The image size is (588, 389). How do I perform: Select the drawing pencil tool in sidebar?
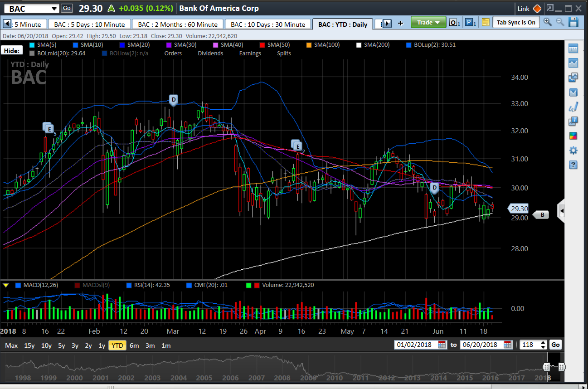573,107
